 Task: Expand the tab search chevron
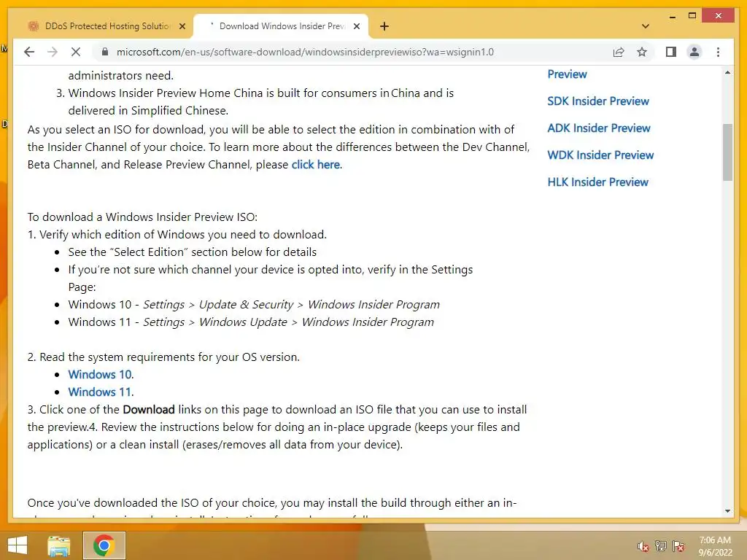[646, 26]
